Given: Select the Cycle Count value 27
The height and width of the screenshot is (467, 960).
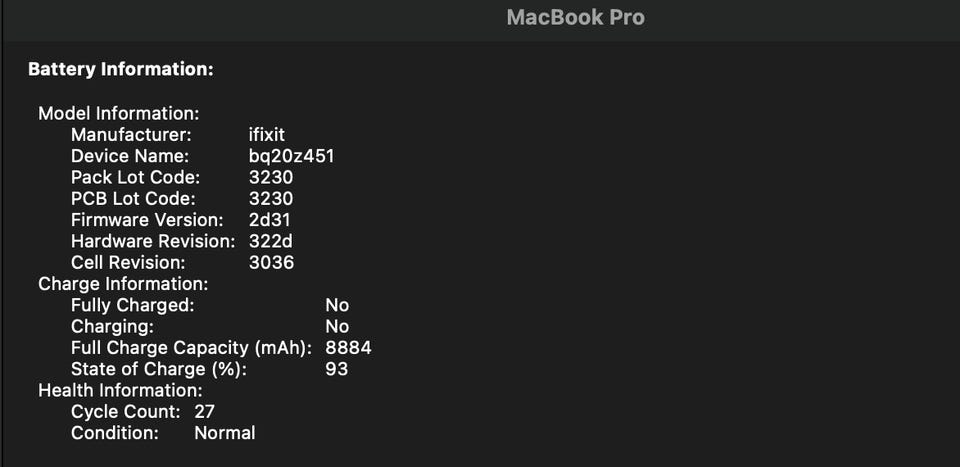Looking at the screenshot, I should pyautogui.click(x=204, y=411).
